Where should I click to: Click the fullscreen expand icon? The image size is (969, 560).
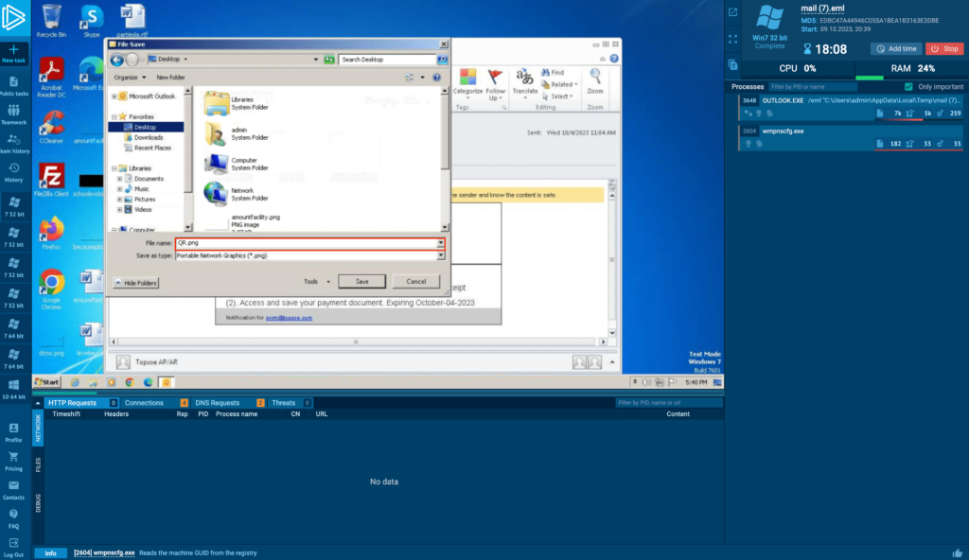[x=732, y=39]
